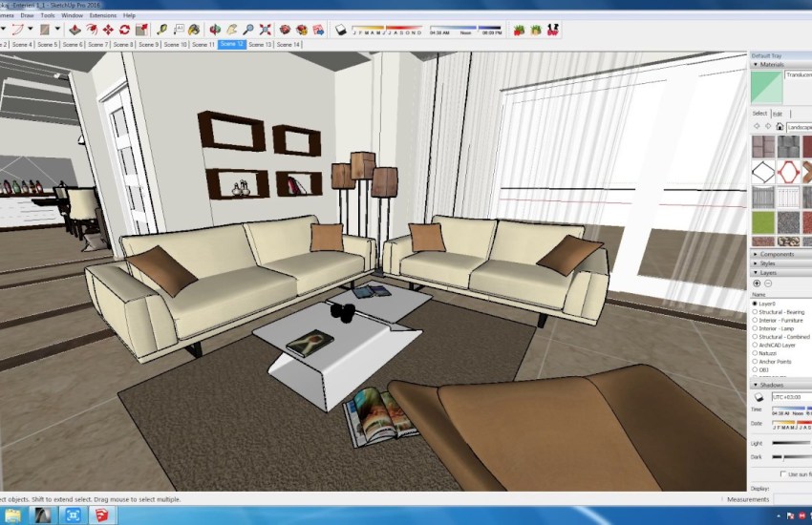The image size is (812, 525).
Task: Adjust the toolbar month date slider
Action: pos(387,30)
